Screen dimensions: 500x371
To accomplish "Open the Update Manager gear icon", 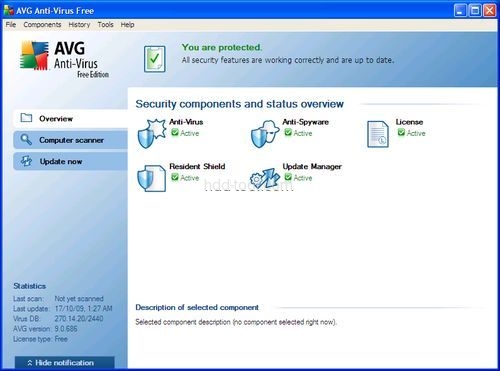I will click(265, 178).
